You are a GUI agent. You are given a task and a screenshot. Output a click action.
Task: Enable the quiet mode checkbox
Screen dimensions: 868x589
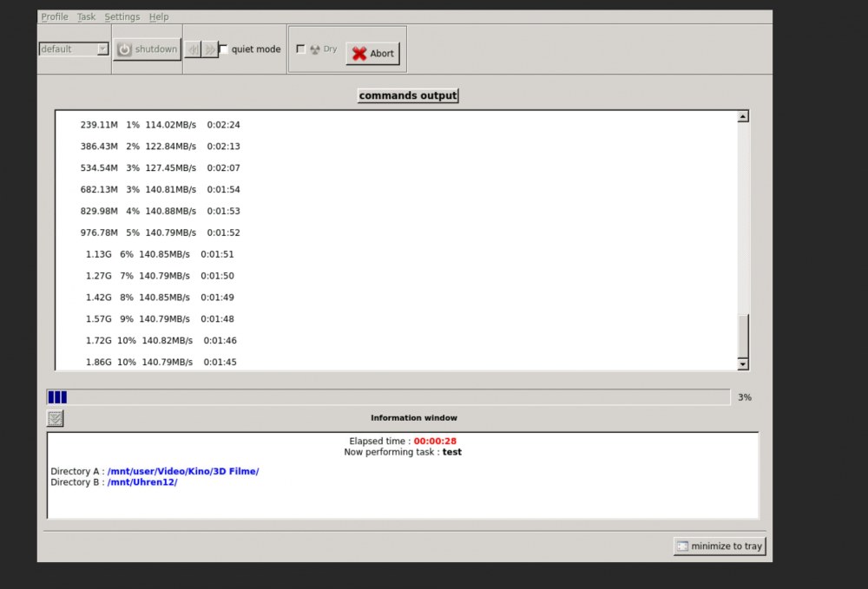pyautogui.click(x=224, y=49)
